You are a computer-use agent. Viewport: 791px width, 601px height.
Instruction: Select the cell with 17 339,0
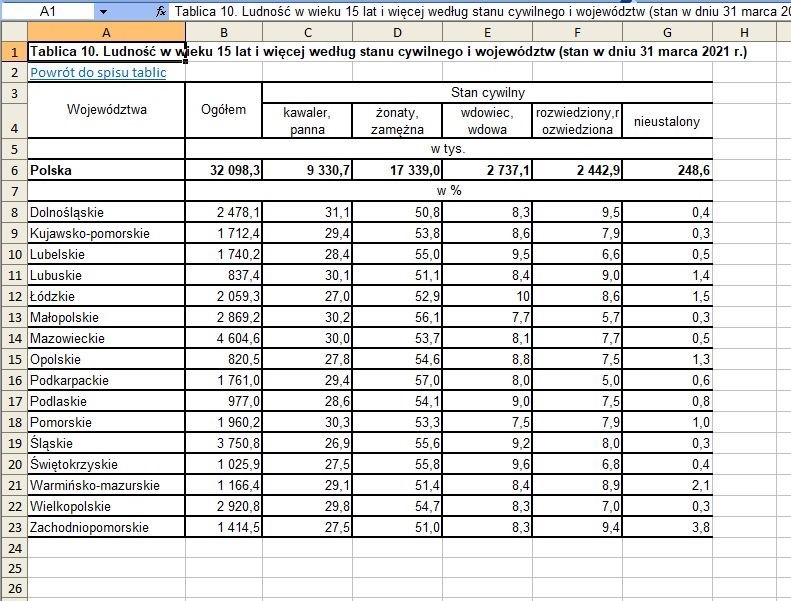click(x=397, y=170)
